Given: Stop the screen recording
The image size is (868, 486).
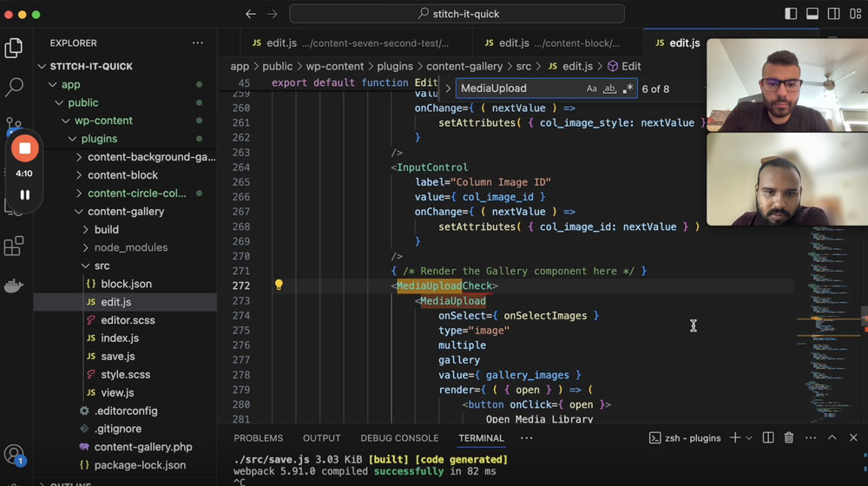Looking at the screenshot, I should pos(24,148).
